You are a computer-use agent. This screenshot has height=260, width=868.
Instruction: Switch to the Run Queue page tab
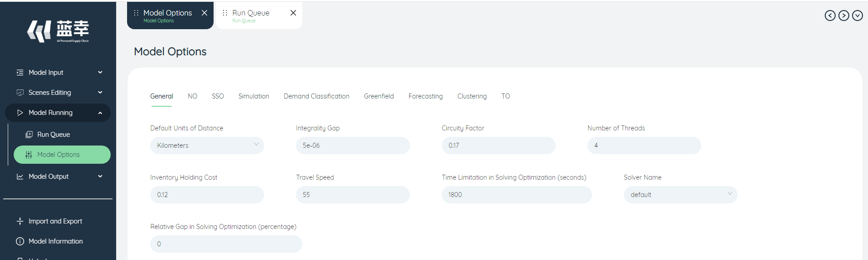click(259, 16)
